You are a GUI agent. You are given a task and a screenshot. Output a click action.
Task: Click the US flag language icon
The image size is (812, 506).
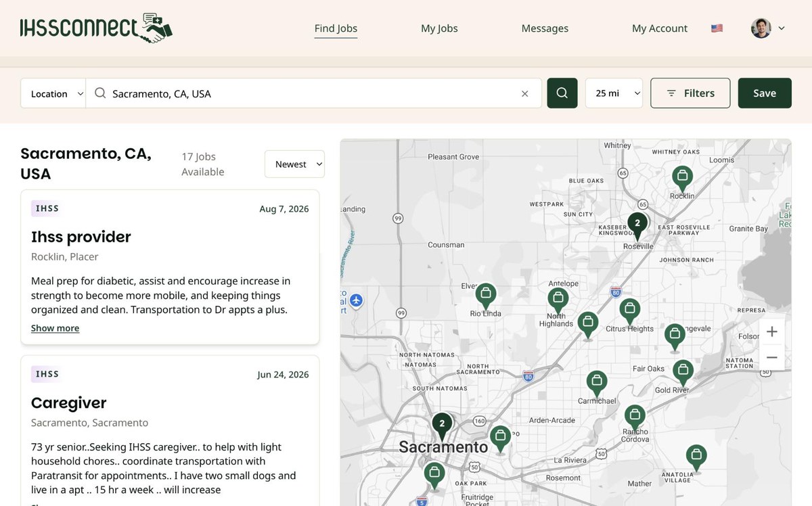(717, 28)
